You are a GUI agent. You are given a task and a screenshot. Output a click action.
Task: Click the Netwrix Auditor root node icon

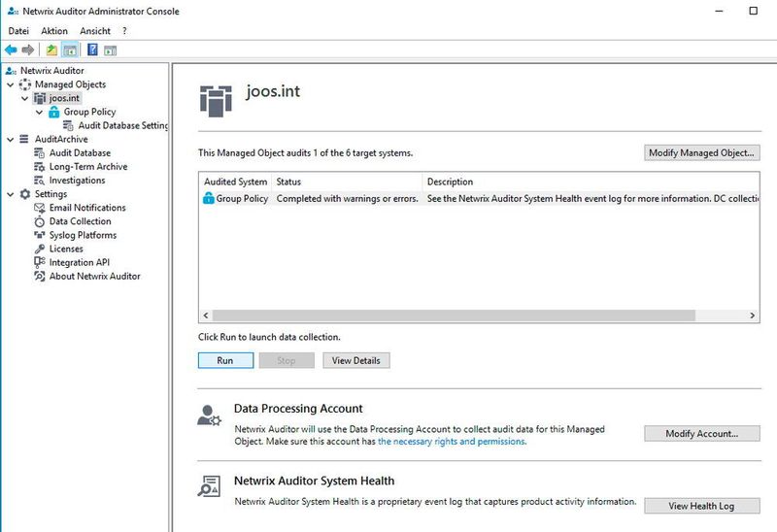(12, 71)
